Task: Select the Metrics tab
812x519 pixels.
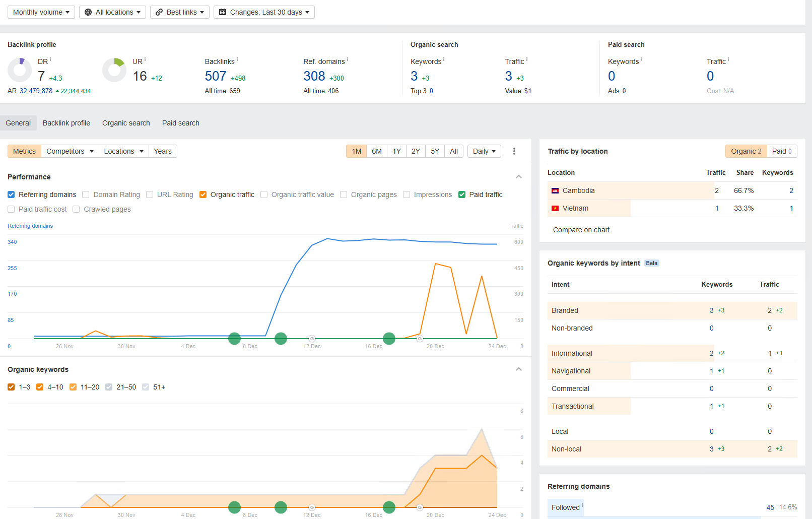Action: (x=24, y=151)
